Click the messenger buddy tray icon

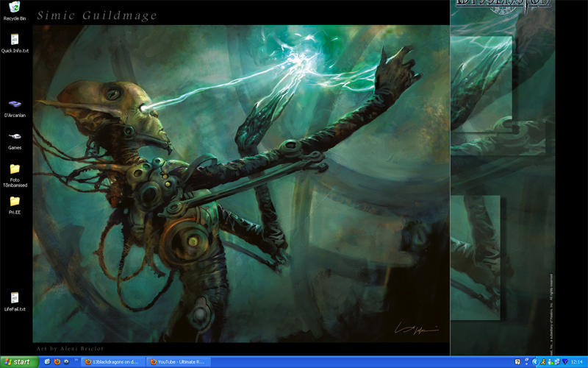[550, 362]
